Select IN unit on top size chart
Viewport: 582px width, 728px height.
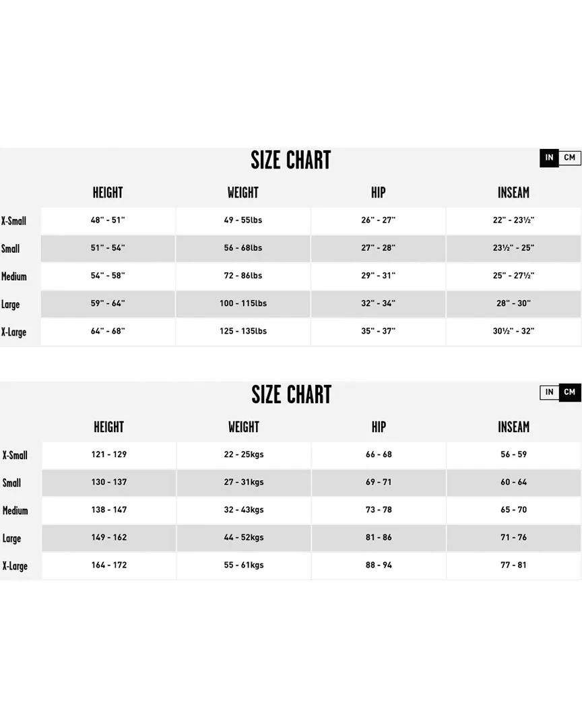tap(549, 158)
